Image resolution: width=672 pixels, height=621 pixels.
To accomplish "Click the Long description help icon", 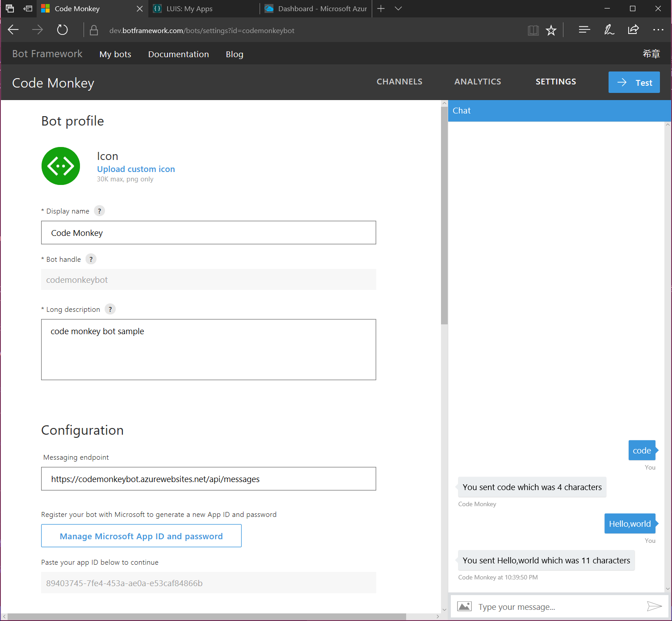I will pos(110,309).
